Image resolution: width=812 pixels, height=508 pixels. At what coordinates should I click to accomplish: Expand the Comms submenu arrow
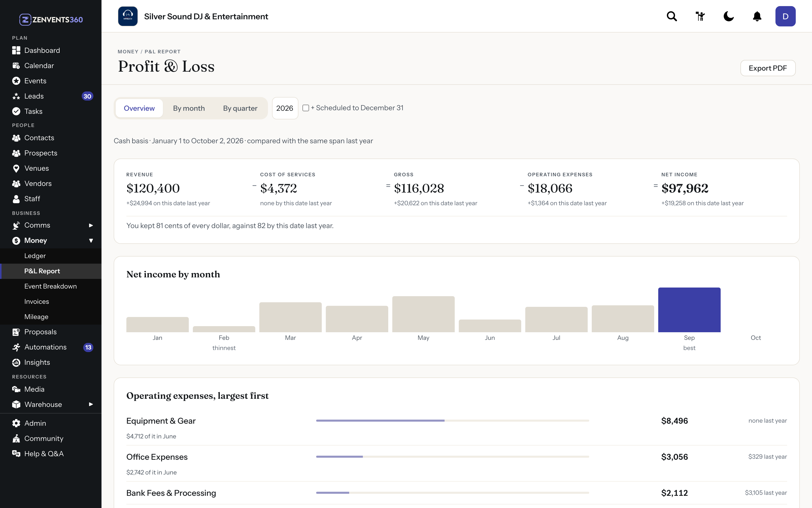point(91,225)
